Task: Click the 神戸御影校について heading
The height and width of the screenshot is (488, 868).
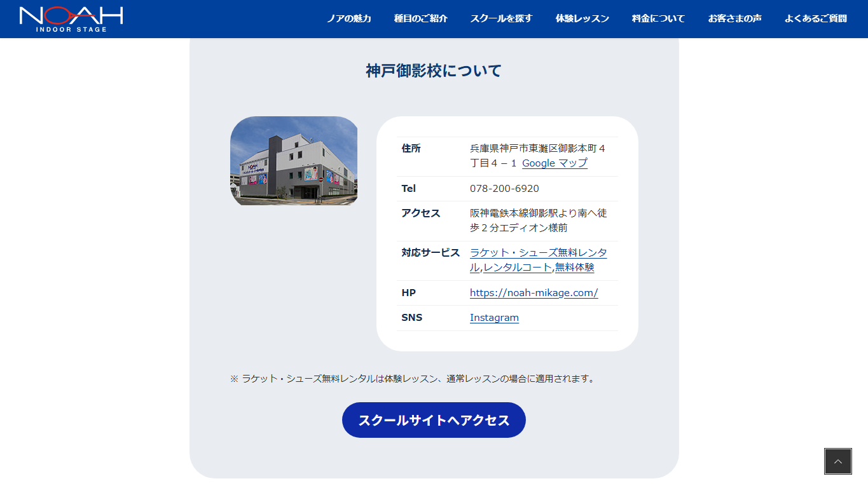Action: click(x=434, y=71)
